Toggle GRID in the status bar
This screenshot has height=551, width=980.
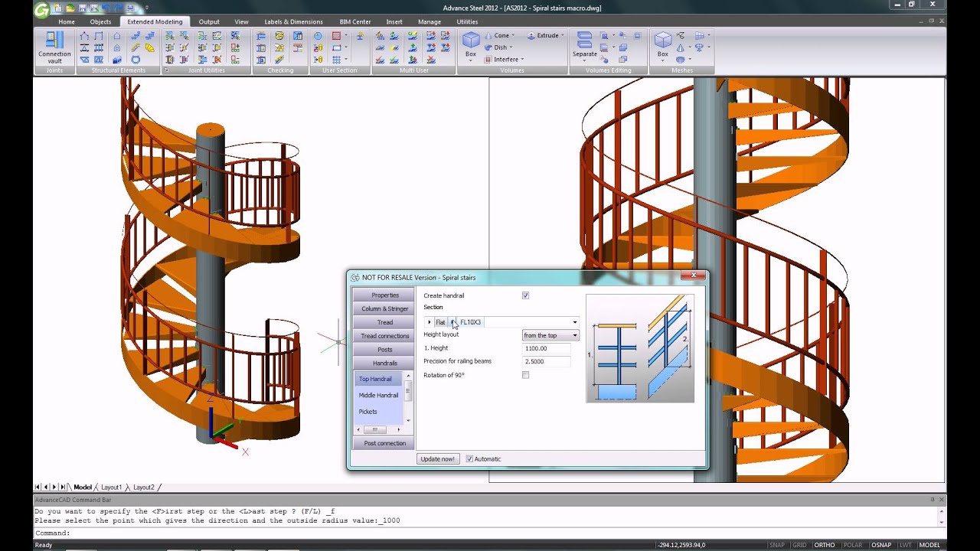pos(799,545)
